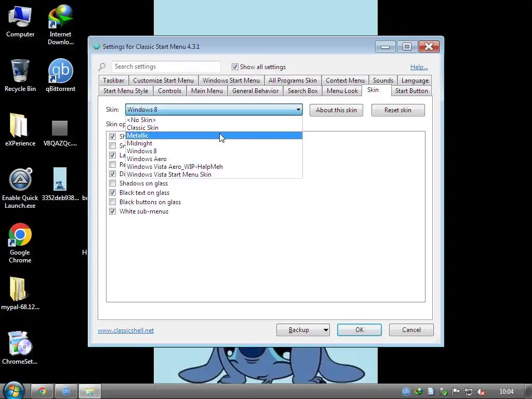Screen dimensions: 532x399
Task: Click the qBittorrent taskbar button
Action: click(66, 392)
